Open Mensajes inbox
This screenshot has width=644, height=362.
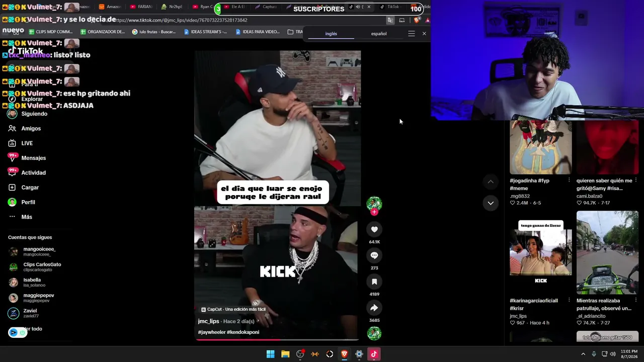pyautogui.click(x=27, y=158)
